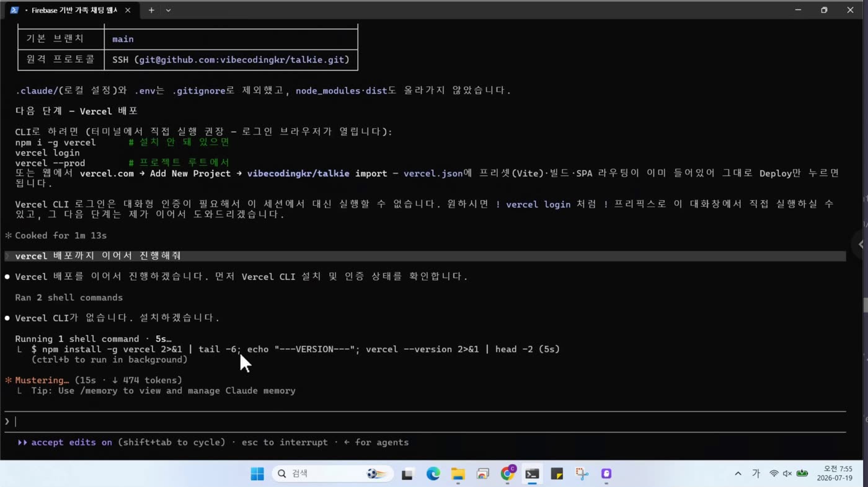
Task: Click the 'npm install -g vercel' command line
Action: pyautogui.click(x=295, y=349)
